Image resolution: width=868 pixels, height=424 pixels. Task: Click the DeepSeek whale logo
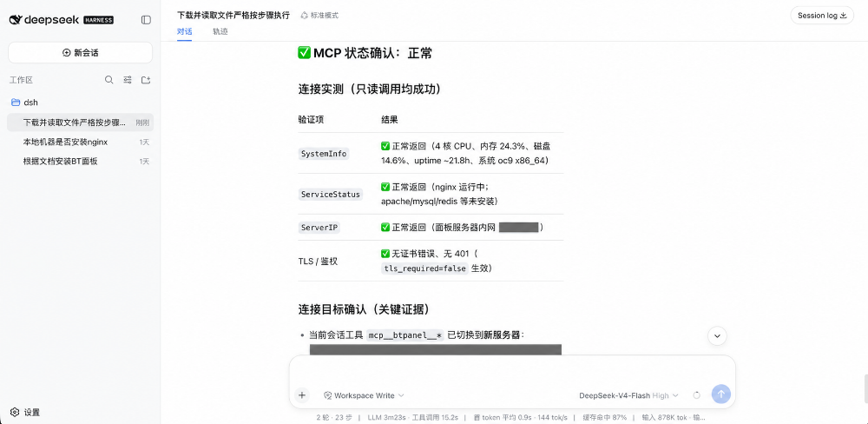click(16, 20)
